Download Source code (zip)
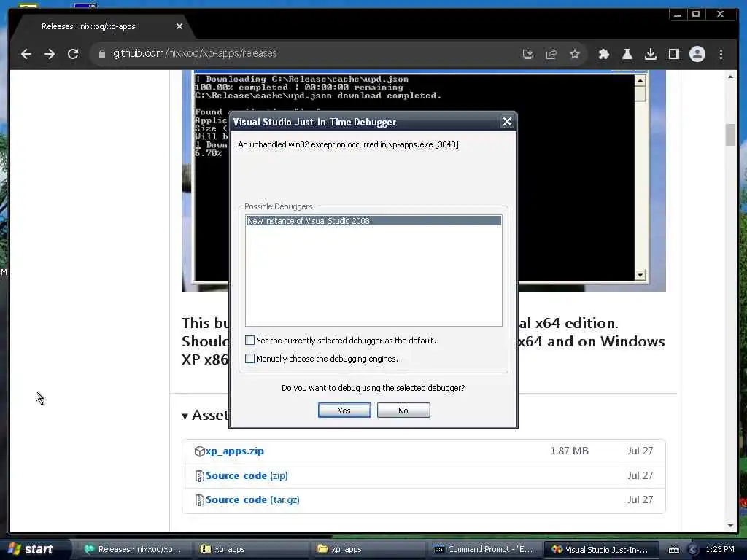Image resolution: width=747 pixels, height=560 pixels. pos(247,475)
